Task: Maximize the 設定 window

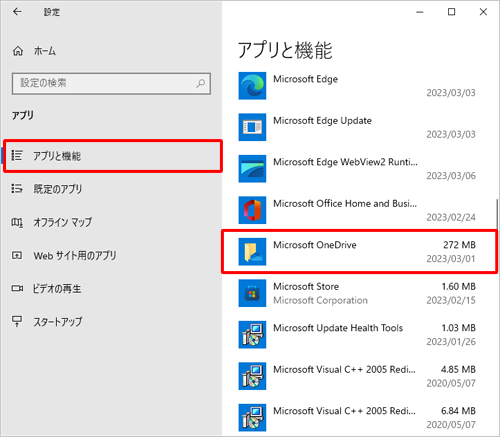Action: tap(451, 12)
